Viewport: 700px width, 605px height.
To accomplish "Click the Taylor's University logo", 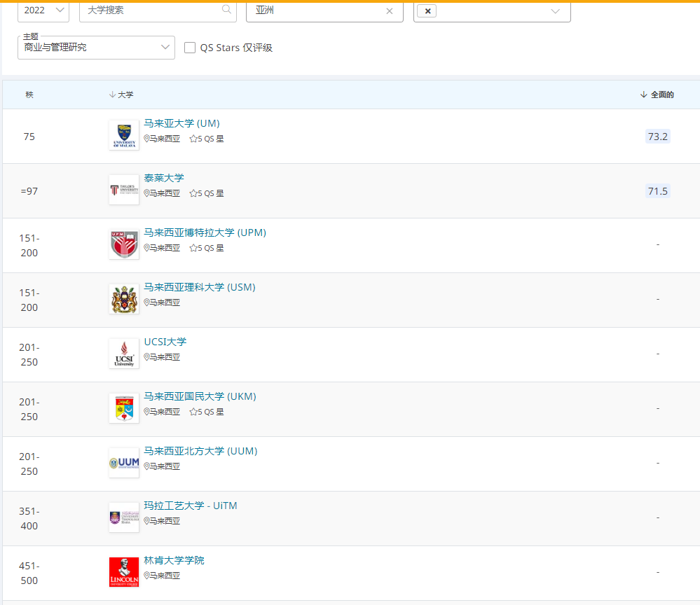I will [124, 190].
